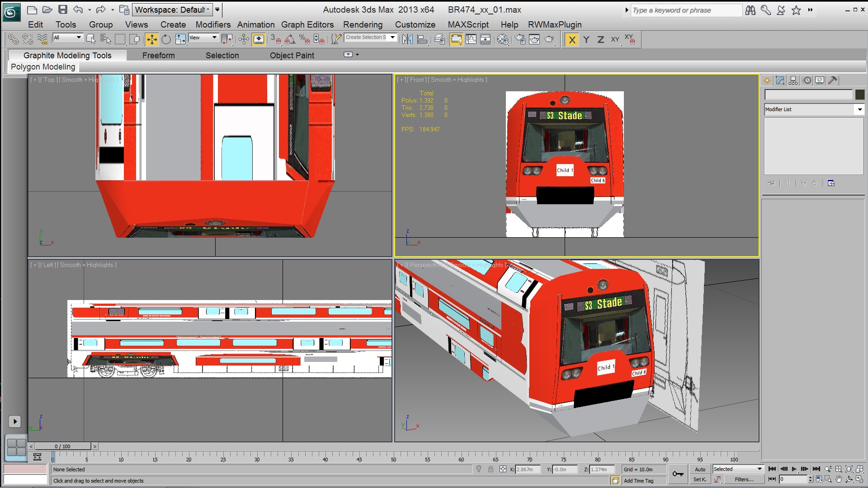Open the Material Editor
This screenshot has width=868, height=488.
503,39
